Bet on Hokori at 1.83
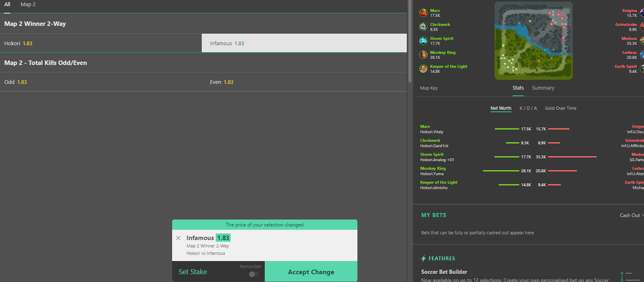644x282 pixels. [101, 43]
